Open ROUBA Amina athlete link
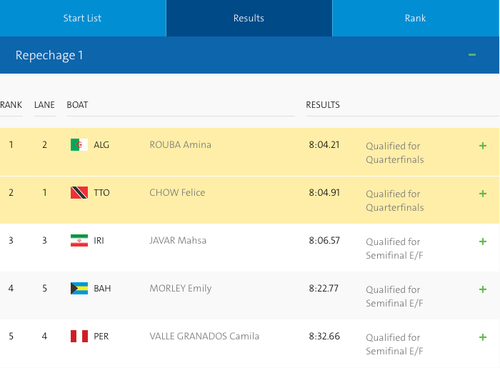 (180, 145)
